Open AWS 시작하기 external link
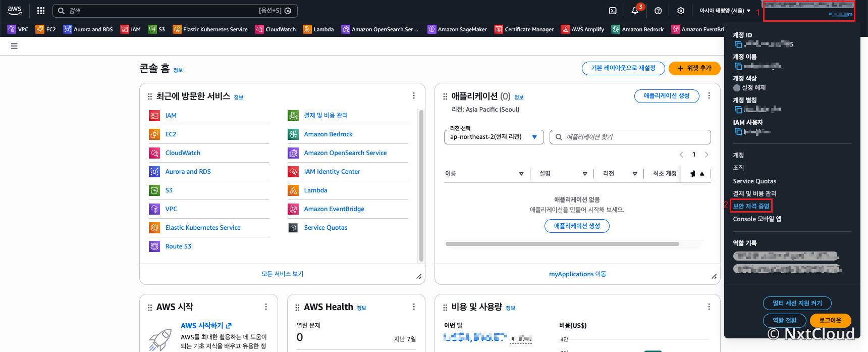Screen dimensions: 868x352 [206, 326]
